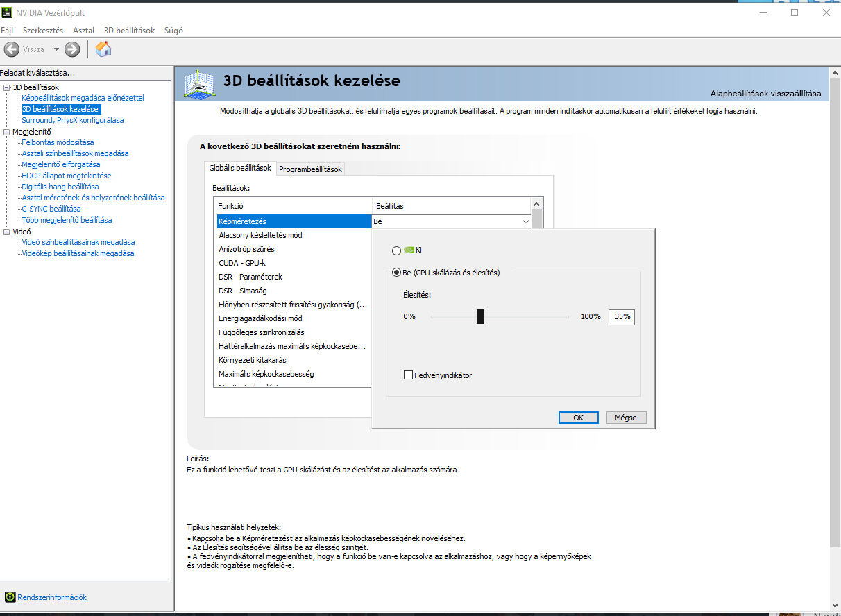Open the Asztal menu
841x616 pixels.
84,31
